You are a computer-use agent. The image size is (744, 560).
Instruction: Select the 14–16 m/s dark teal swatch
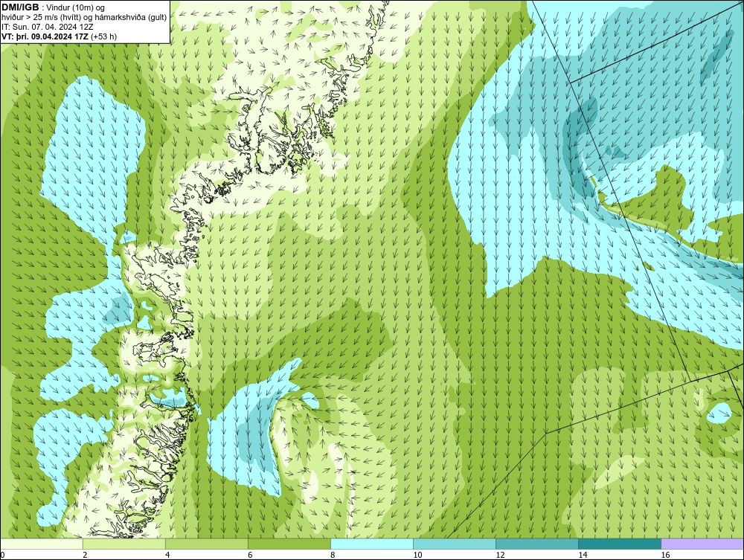coord(619,544)
